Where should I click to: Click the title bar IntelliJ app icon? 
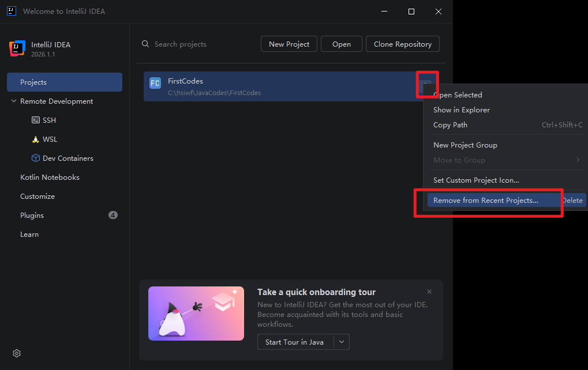12,11
